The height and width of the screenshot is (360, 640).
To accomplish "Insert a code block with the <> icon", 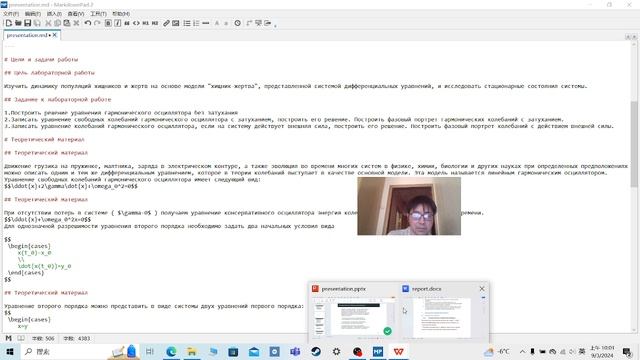I will point(136,23).
